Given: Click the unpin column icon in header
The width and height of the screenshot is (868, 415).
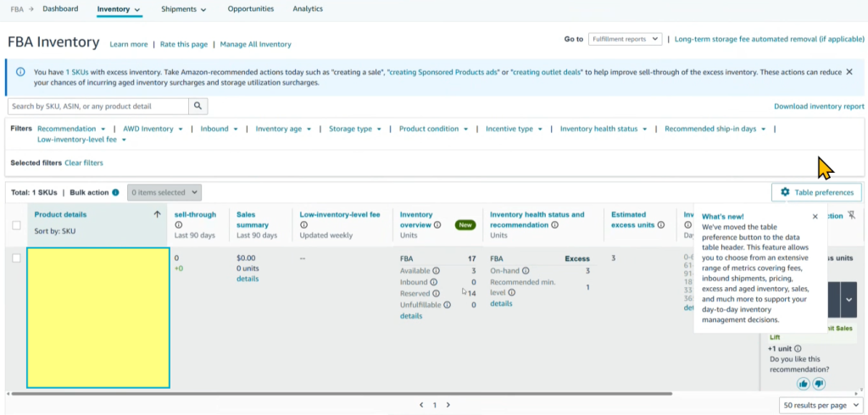Looking at the screenshot, I should click(x=850, y=215).
